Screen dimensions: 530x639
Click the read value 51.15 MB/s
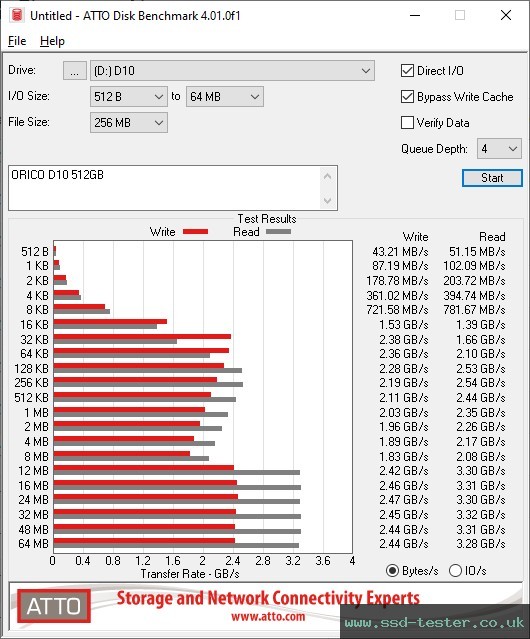pyautogui.click(x=477, y=252)
